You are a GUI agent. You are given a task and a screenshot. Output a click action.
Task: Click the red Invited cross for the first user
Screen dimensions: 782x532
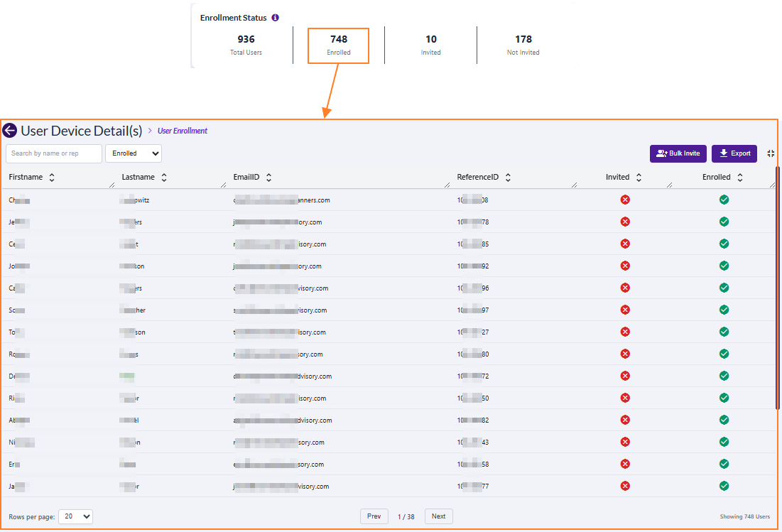pos(625,200)
